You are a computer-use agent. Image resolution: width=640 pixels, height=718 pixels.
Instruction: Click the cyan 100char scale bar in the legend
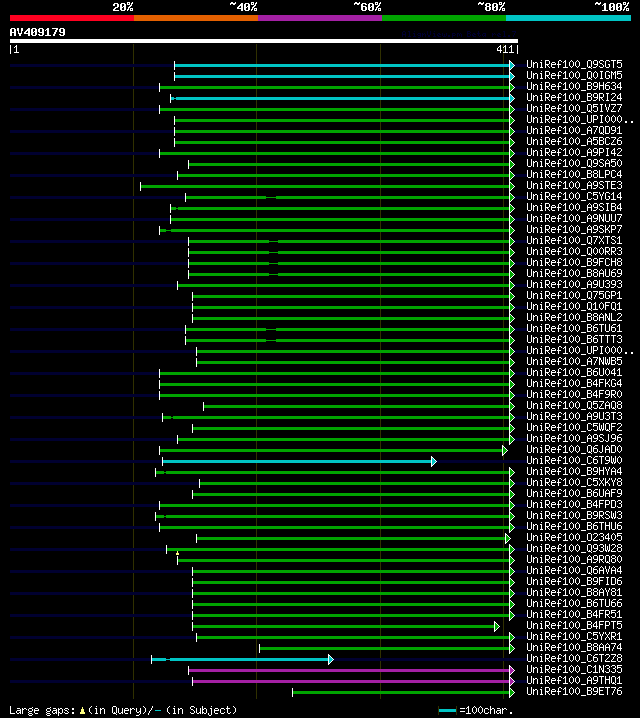pyautogui.click(x=447, y=711)
